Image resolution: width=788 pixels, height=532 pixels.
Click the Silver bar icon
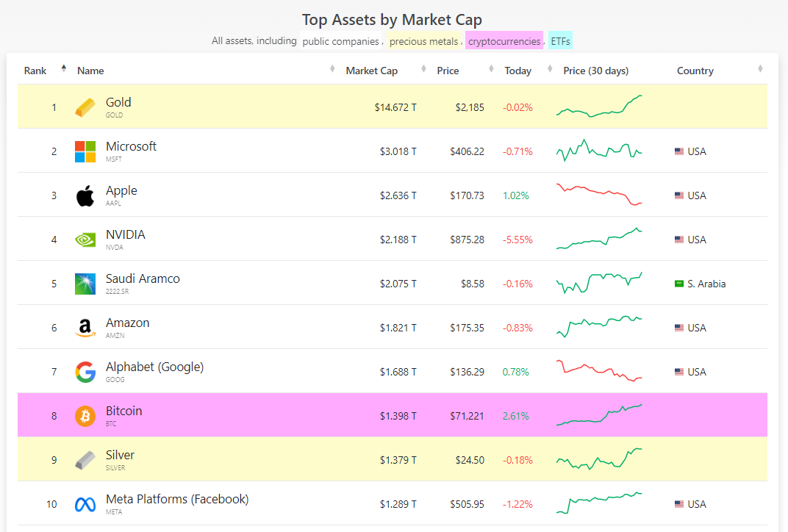click(x=85, y=460)
